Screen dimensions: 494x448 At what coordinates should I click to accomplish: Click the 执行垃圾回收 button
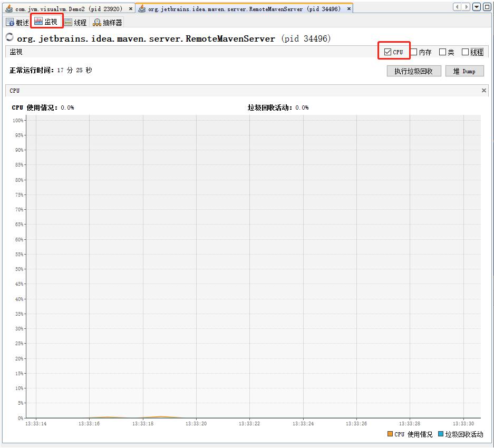click(413, 71)
